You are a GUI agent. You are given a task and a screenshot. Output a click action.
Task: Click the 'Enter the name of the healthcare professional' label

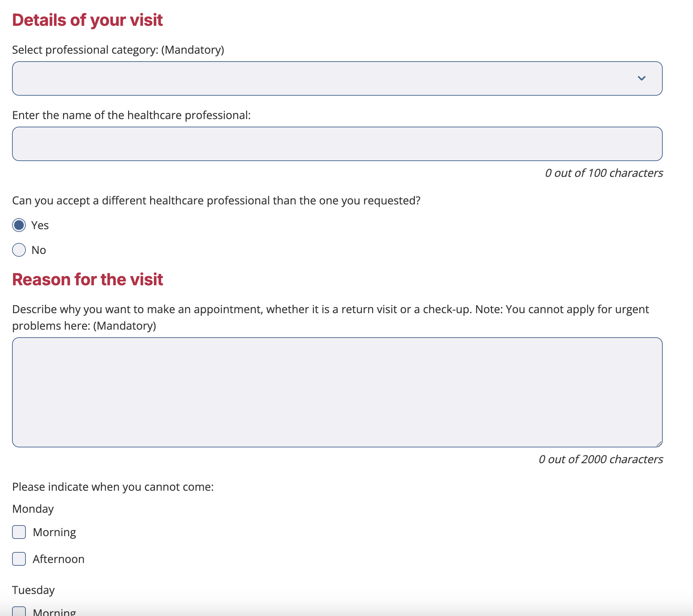[x=132, y=115]
